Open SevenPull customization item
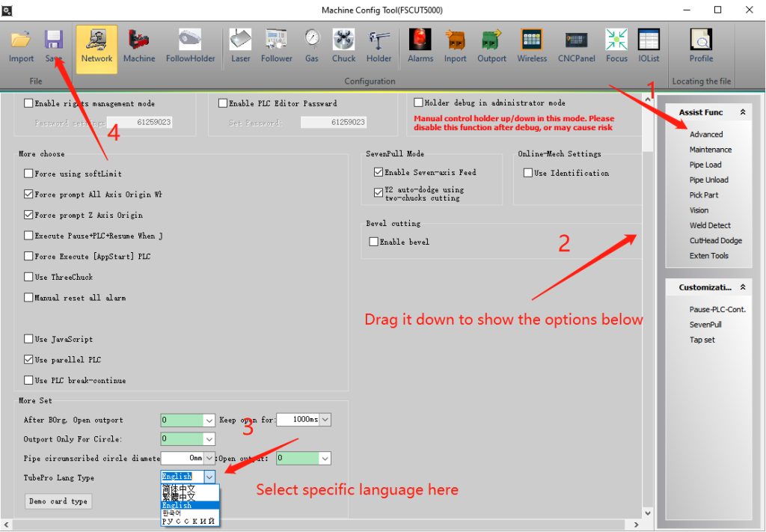 click(705, 325)
